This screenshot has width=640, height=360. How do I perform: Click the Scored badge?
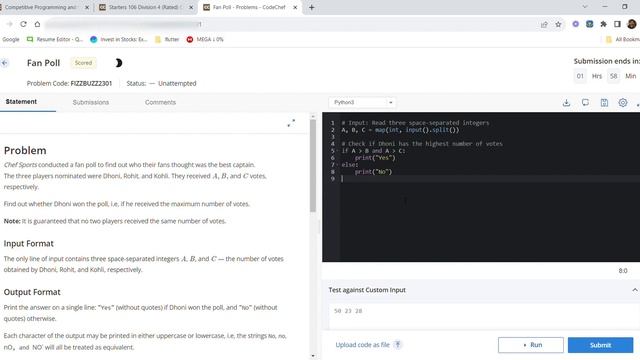coord(83,63)
